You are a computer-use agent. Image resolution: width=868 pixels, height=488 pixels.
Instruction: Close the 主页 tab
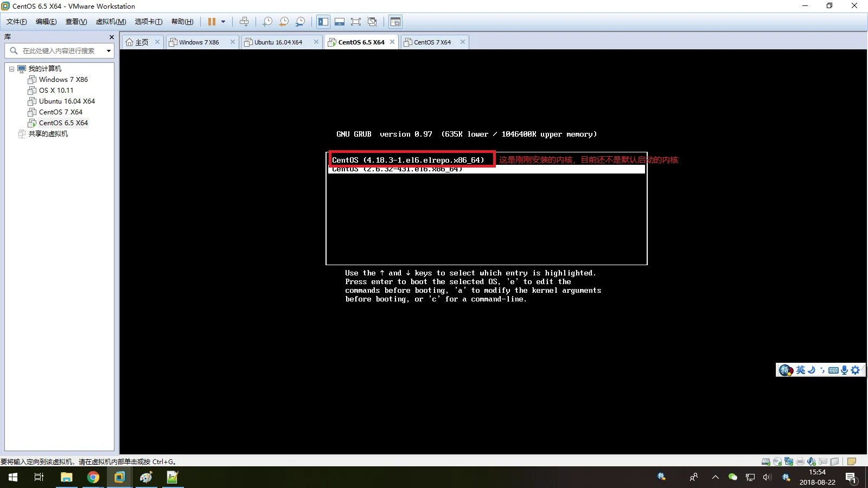click(157, 42)
